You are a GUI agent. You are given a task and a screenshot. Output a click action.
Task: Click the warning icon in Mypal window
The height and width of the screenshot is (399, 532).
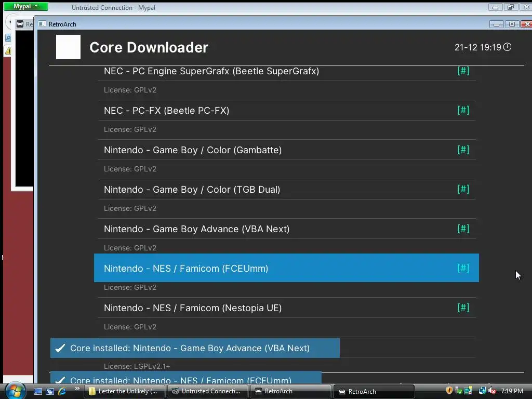(8, 51)
